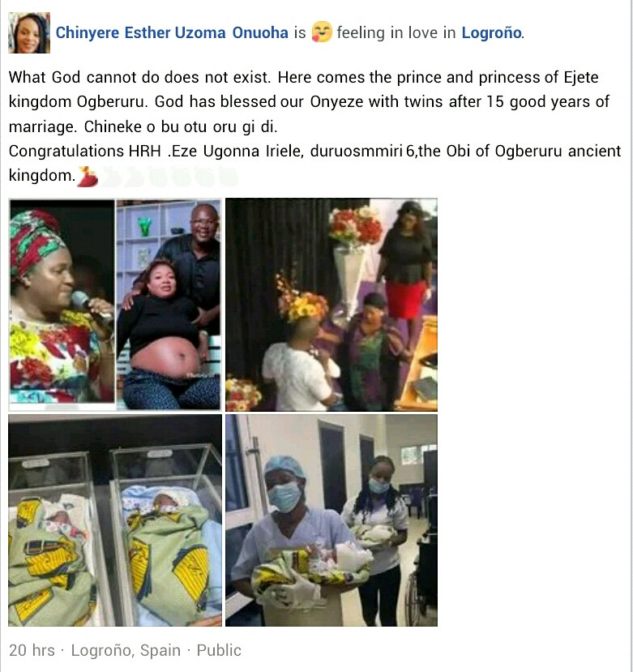Click the Public privacy label
This screenshot has width=633, height=672.
[219, 650]
